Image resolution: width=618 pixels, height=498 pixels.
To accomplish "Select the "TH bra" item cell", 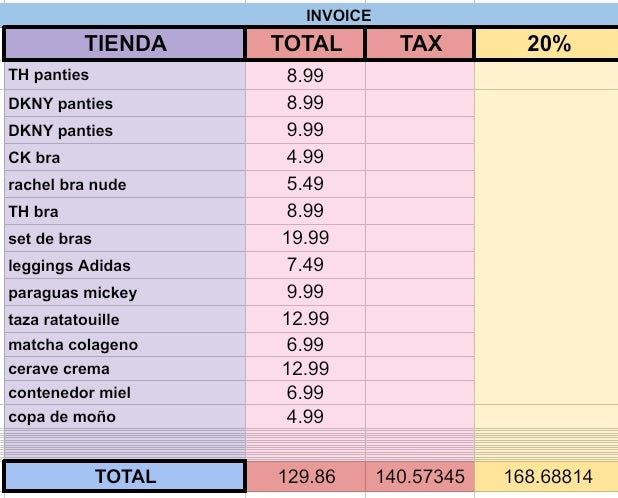I will click(x=125, y=211).
